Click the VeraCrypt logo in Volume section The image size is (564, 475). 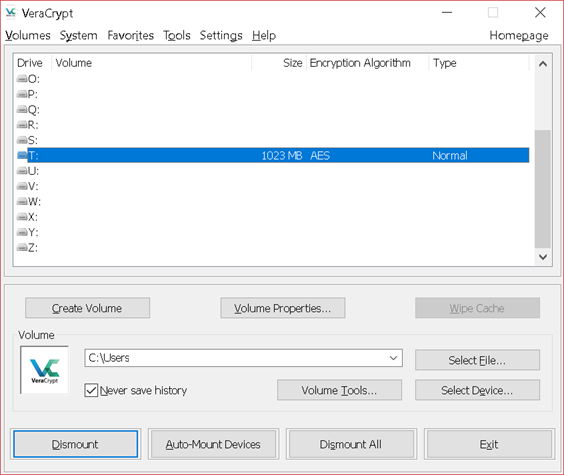pos(45,370)
